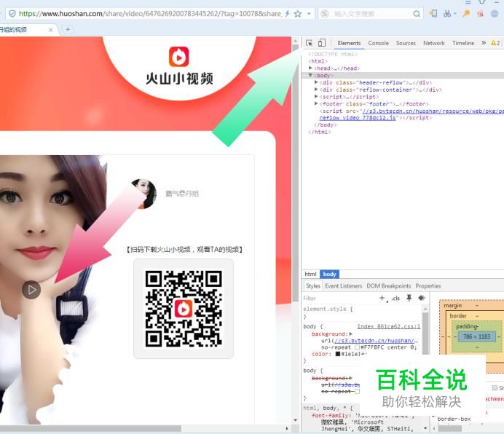Open the address bar dropdown arrow
504x434 pixels.
(x=309, y=14)
